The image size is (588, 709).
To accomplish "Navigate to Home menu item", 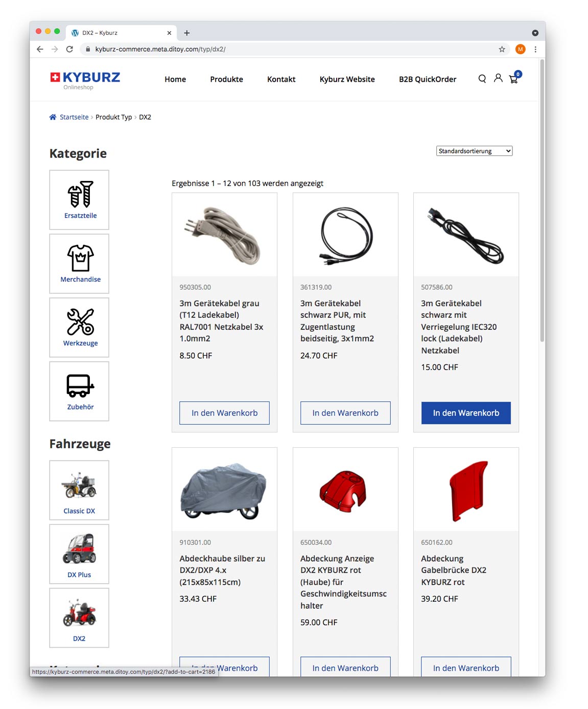I will pyautogui.click(x=175, y=79).
